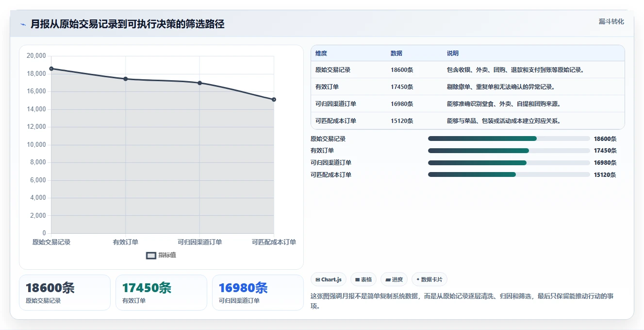Click the 有效订单 progress bar
Image resolution: width=644 pixels, height=330 pixels.
(509, 151)
